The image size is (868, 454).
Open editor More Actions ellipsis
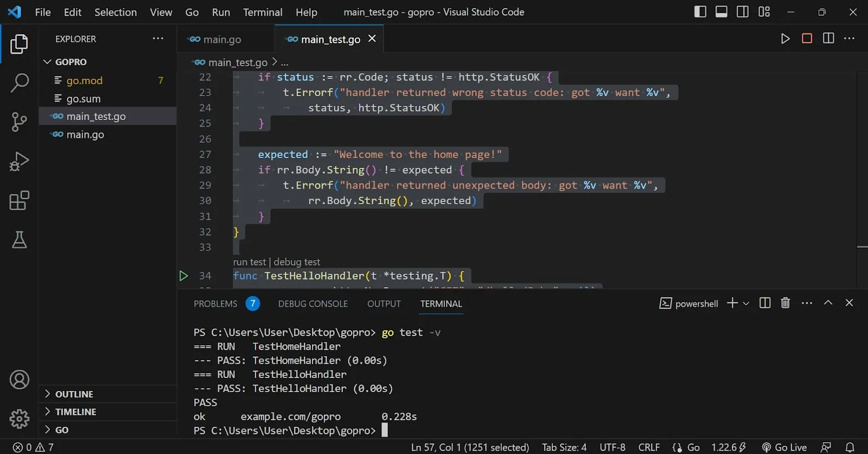click(850, 39)
